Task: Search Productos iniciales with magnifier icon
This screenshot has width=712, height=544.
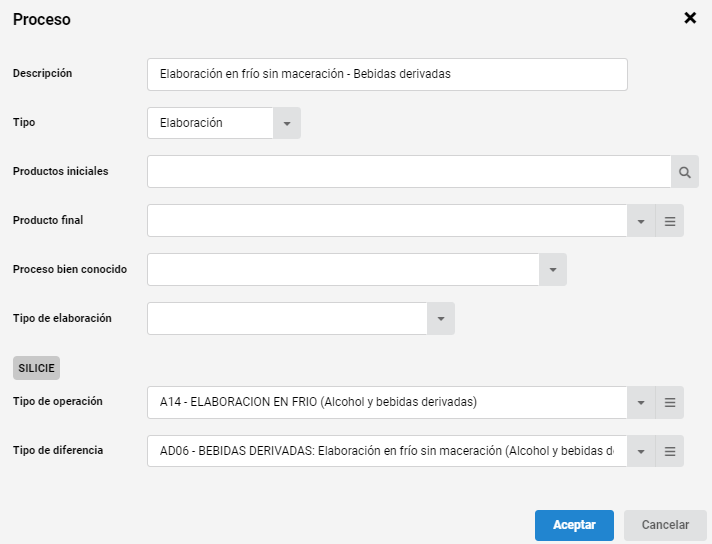Action: click(685, 172)
